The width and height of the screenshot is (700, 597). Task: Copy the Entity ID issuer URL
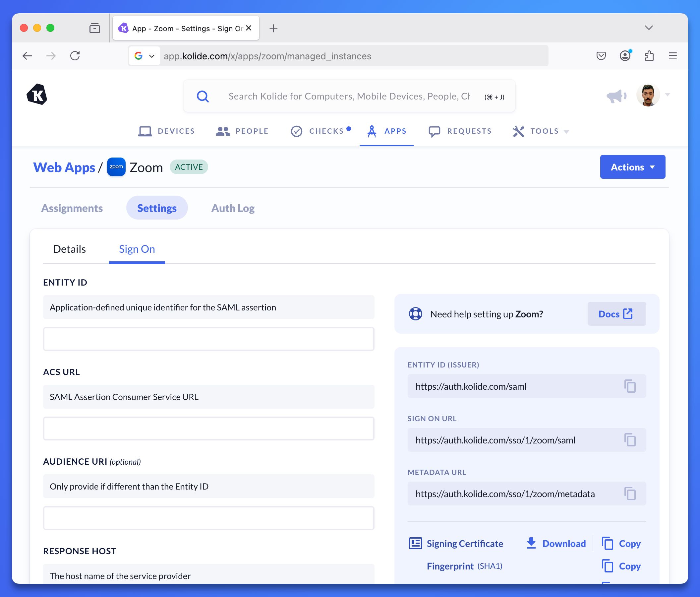pyautogui.click(x=630, y=386)
